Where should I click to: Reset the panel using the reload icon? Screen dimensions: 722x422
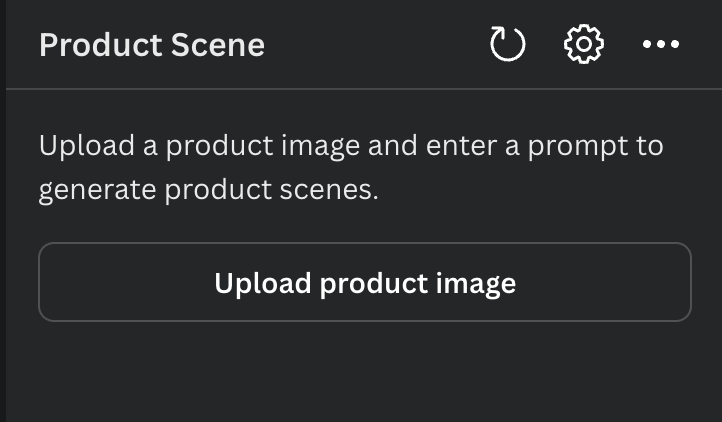pos(507,44)
